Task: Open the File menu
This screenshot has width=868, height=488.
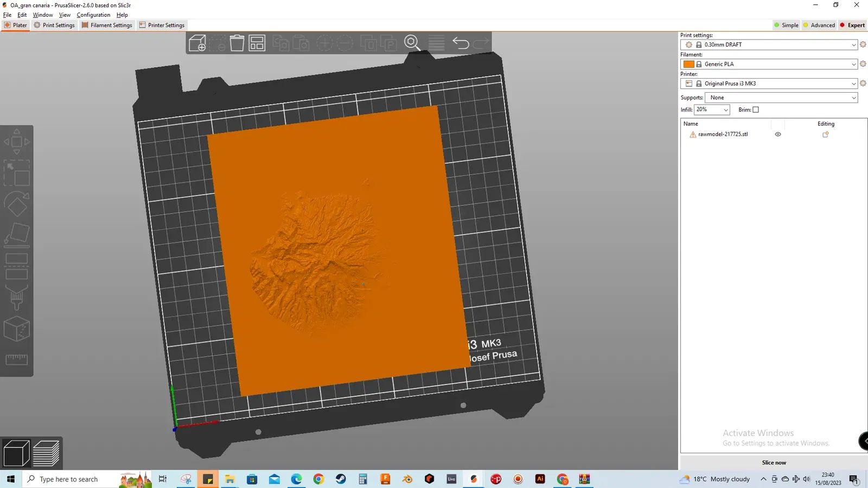Action: coord(7,15)
